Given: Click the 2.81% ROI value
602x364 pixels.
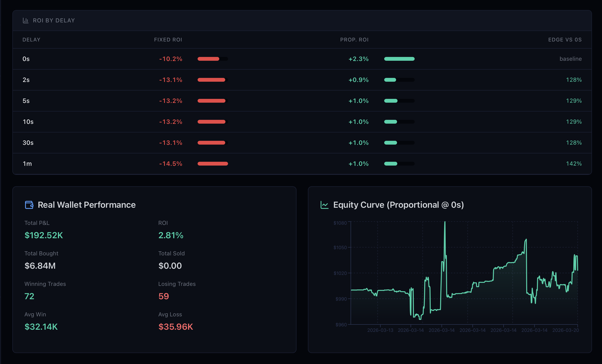Looking at the screenshot, I should coord(171,235).
